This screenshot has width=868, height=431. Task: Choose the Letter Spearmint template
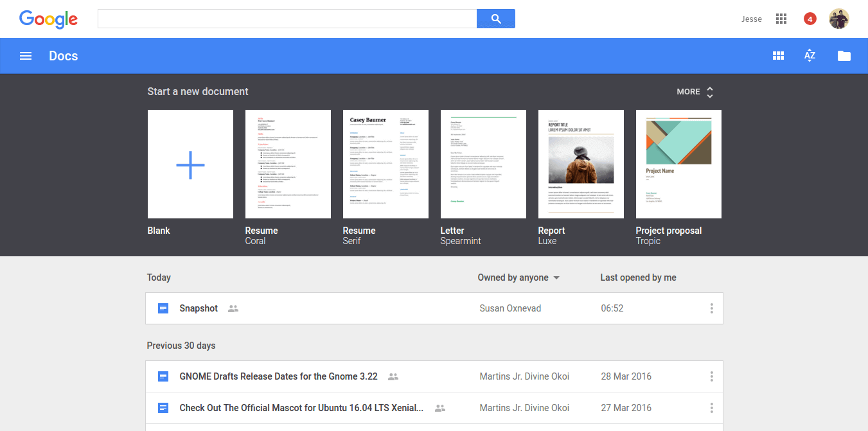pyautogui.click(x=483, y=164)
